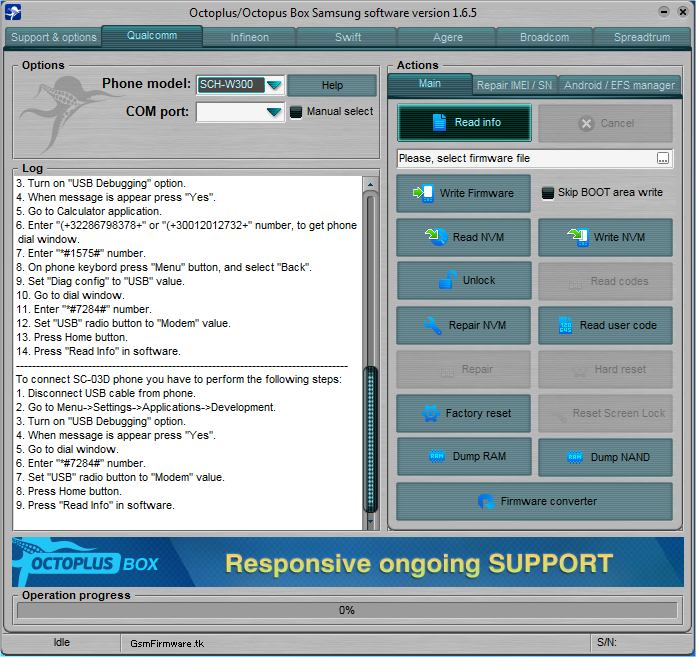Screen dimensions: 696x657
Task: Switch to the Agere tab
Action: (447, 37)
